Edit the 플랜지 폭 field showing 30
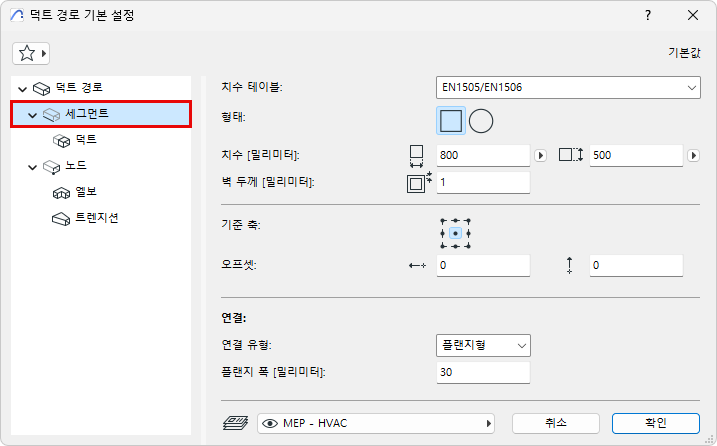Image resolution: width=717 pixels, height=446 pixels. [x=483, y=372]
